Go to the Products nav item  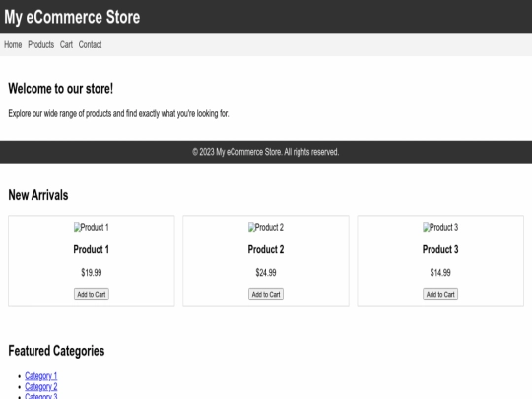point(40,44)
